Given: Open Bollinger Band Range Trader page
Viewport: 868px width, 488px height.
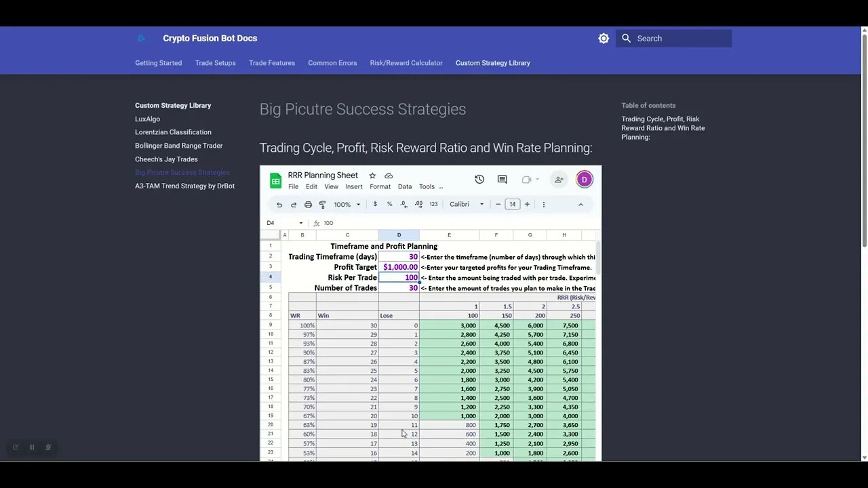Looking at the screenshot, I should coord(178,146).
